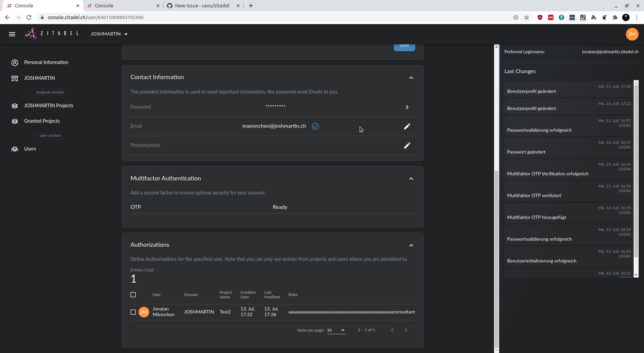Image resolution: width=644 pixels, height=353 pixels.
Task: Open the items per page dropdown
Action: point(335,330)
